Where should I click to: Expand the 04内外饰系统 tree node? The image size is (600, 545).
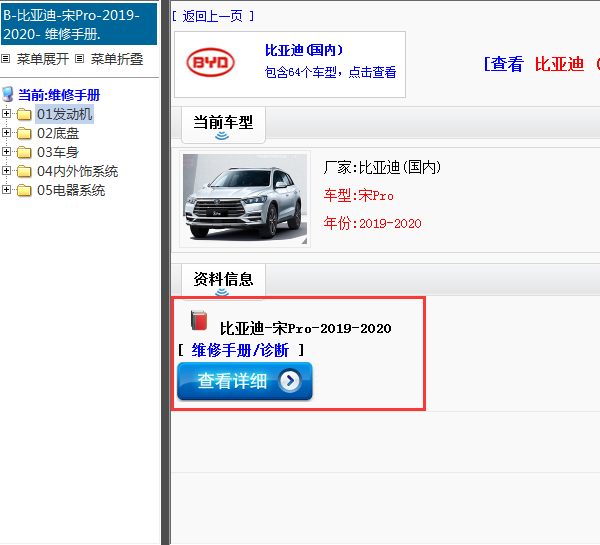(6, 170)
